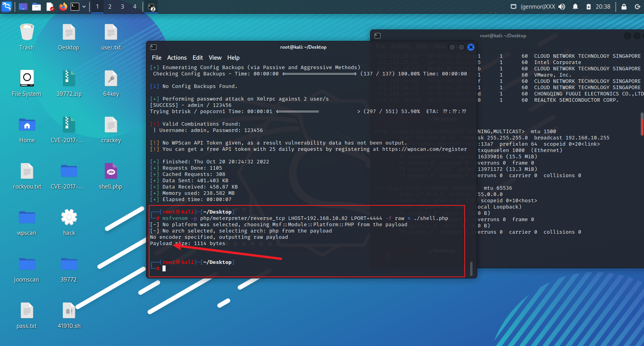Open View menu in front terminal
The height and width of the screenshot is (346, 644).
point(215,58)
